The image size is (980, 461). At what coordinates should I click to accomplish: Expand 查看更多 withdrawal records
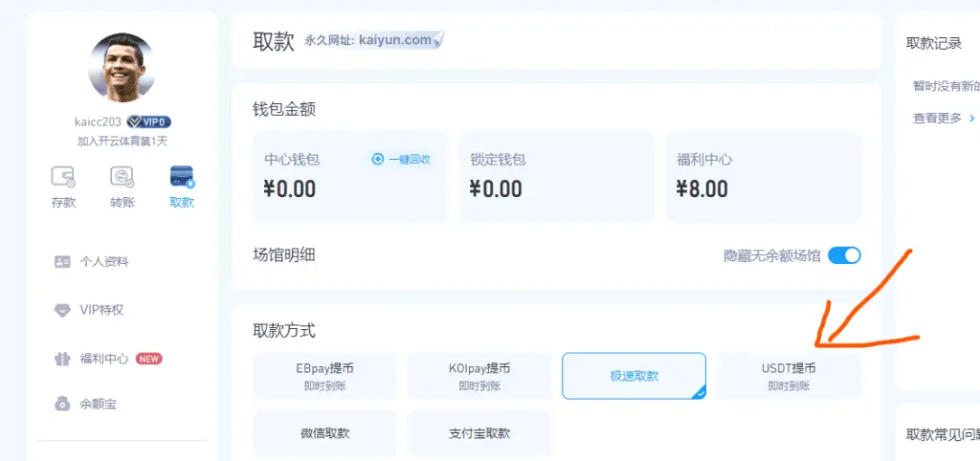click(943, 118)
